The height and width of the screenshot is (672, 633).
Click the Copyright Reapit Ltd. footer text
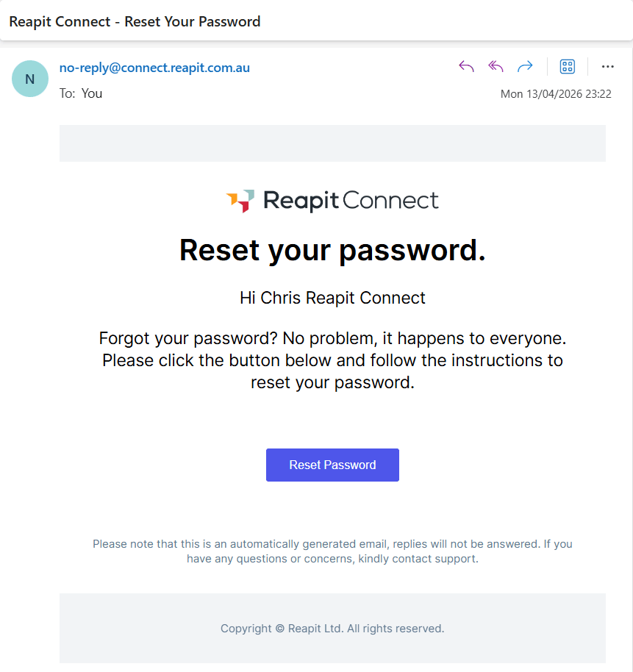332,629
